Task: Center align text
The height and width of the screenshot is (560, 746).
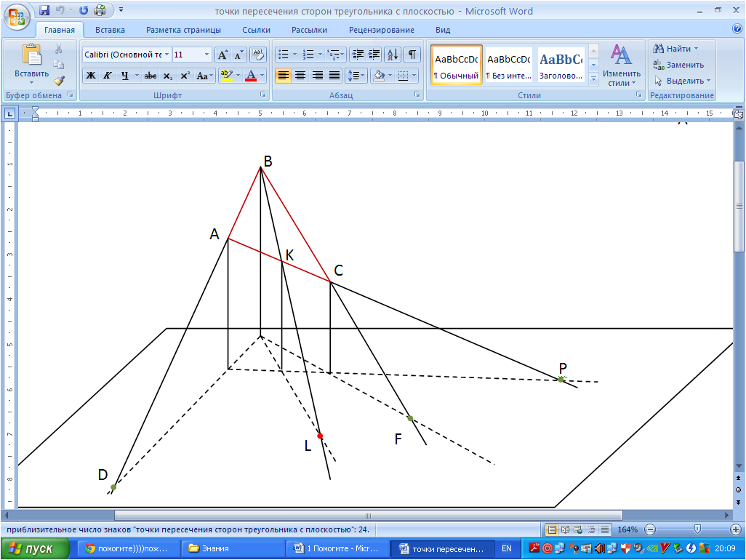Action: 300,75
